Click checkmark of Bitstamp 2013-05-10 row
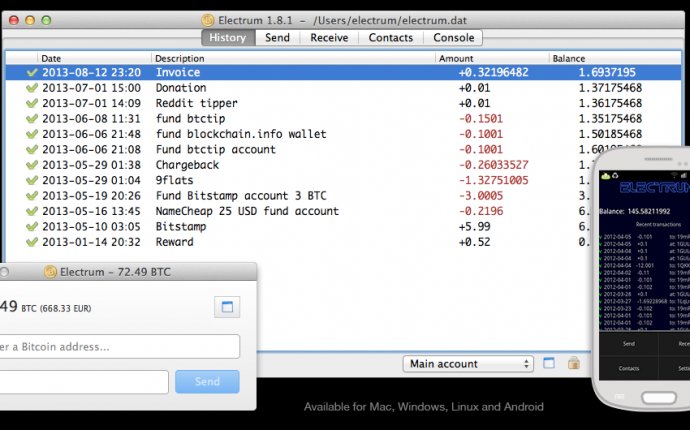 pyautogui.click(x=32, y=227)
